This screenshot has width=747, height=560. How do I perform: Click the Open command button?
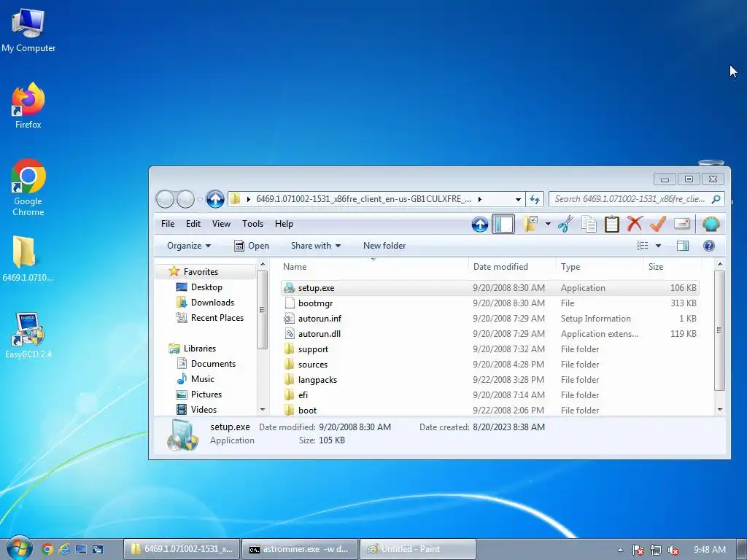pyautogui.click(x=252, y=246)
